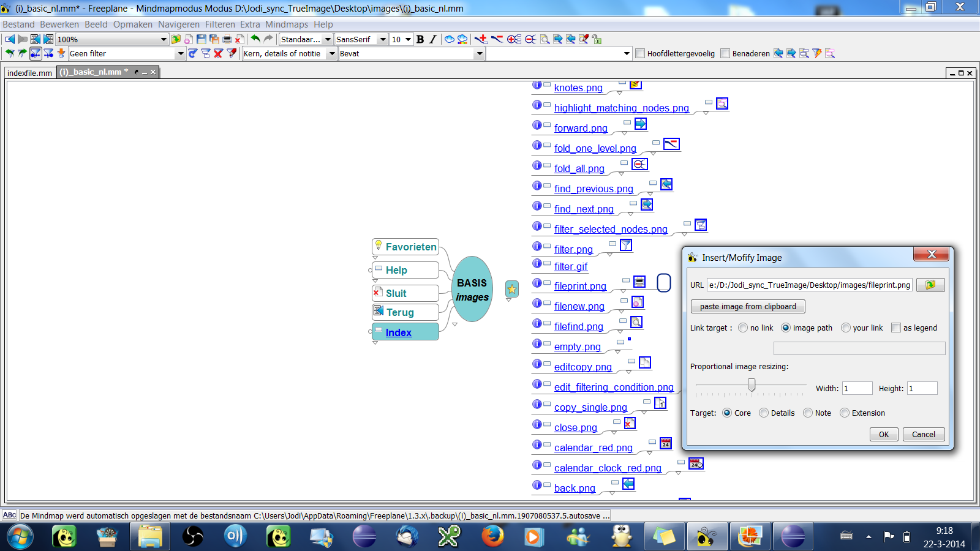Browse for an image with the folder icon

[x=930, y=285]
